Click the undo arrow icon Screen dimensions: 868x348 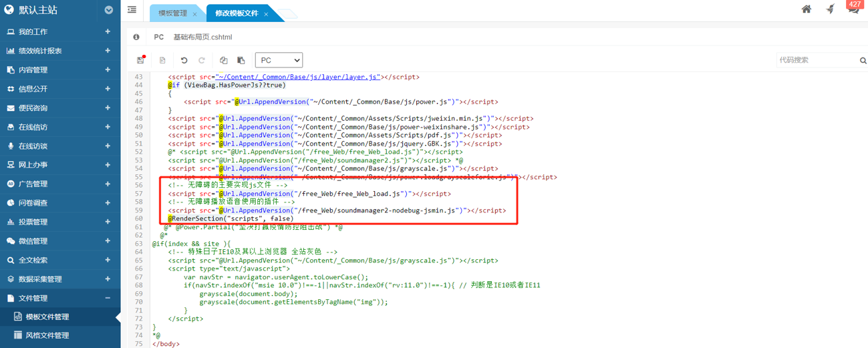point(184,60)
